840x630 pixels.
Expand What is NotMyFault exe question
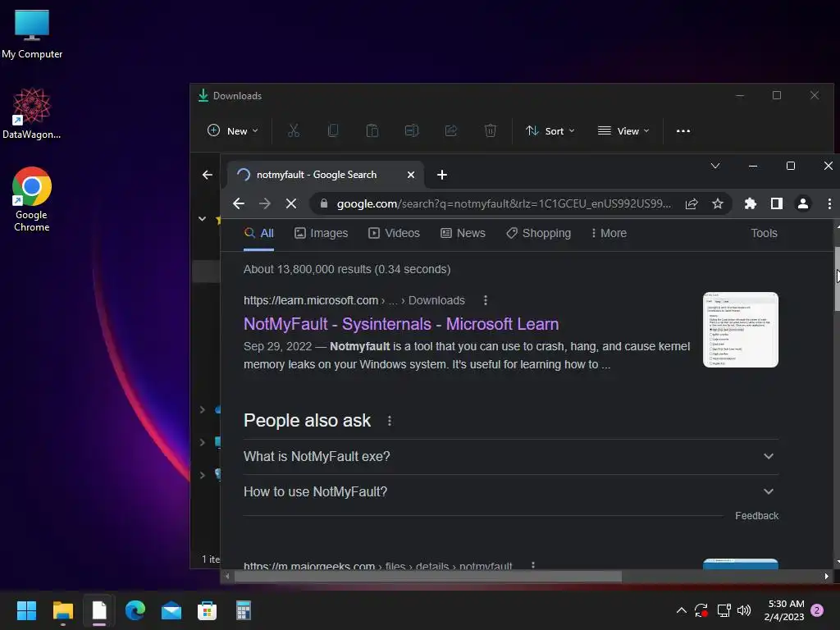click(x=510, y=456)
